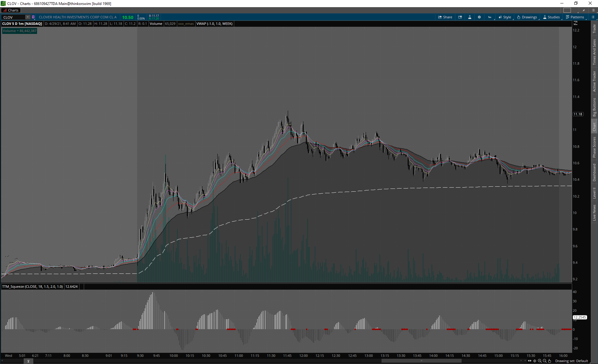The height and width of the screenshot is (364, 598).
Task: Click the zoom out magnifier icon
Action: 545,361
